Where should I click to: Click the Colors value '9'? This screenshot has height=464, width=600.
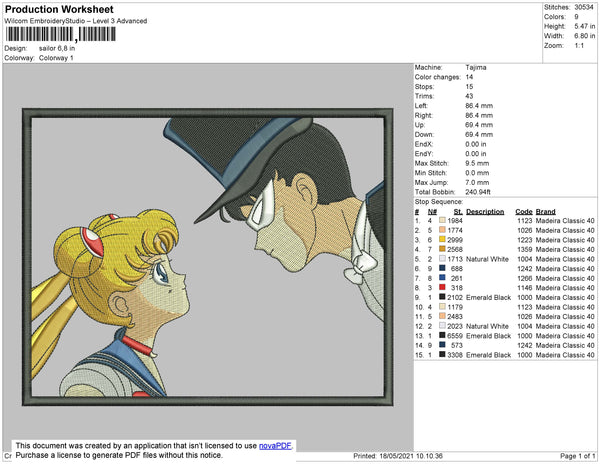[x=576, y=17]
